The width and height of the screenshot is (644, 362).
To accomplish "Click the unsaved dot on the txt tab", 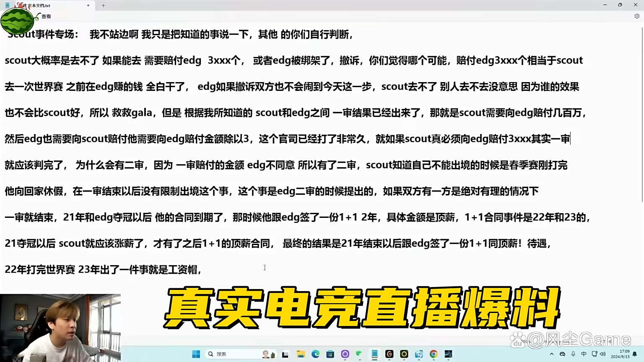I will coord(88,5).
